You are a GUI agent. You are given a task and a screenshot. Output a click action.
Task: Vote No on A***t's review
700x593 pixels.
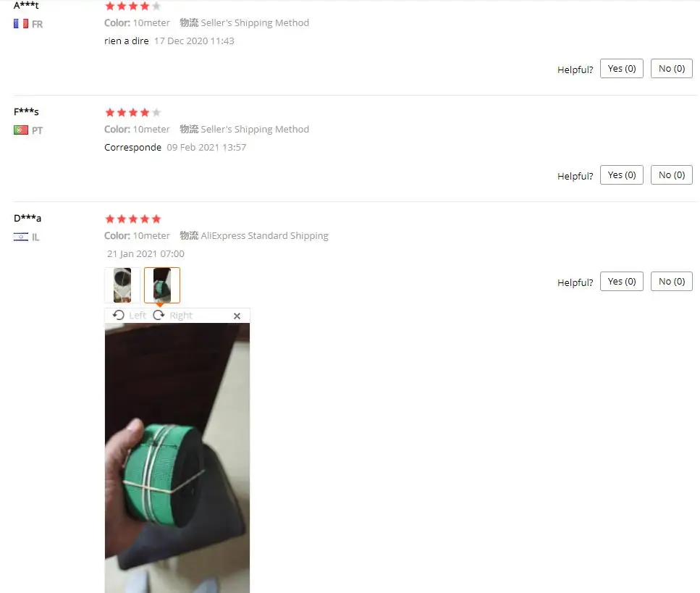click(672, 69)
